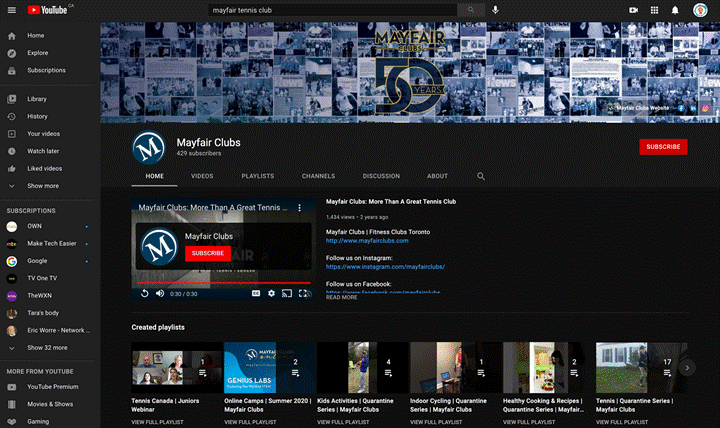The image size is (720, 428).
Task: Open Tennis Canada Juniors Webinar playlist thumbnail
Action: point(177,367)
